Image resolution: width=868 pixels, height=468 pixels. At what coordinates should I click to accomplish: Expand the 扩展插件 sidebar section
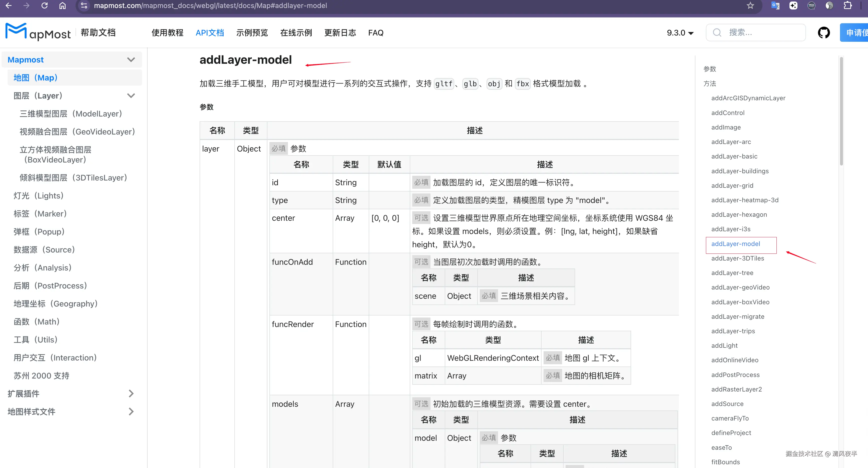coord(131,393)
